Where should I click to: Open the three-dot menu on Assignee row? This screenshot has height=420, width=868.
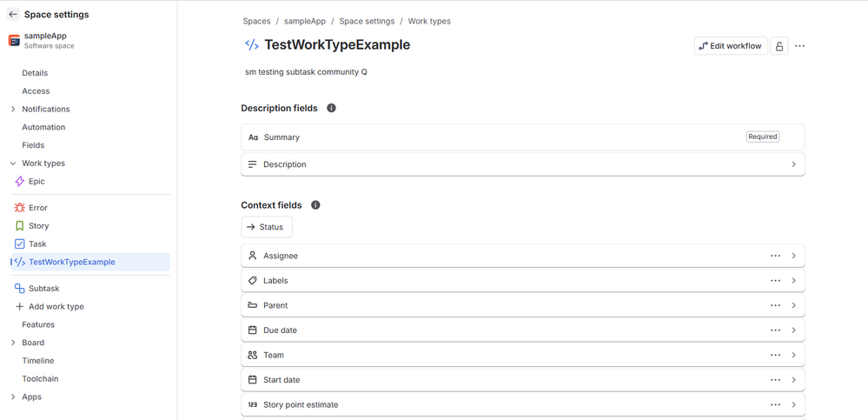[x=776, y=256]
